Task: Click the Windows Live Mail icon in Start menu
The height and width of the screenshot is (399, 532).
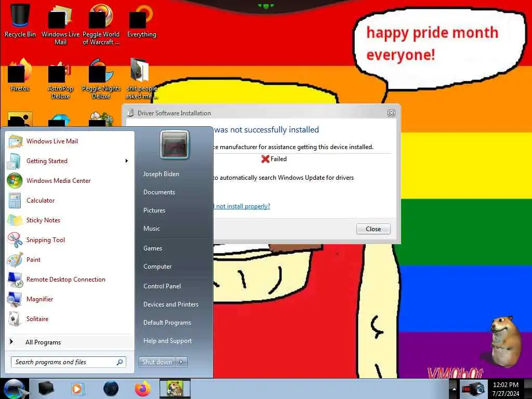Action: tap(15, 141)
